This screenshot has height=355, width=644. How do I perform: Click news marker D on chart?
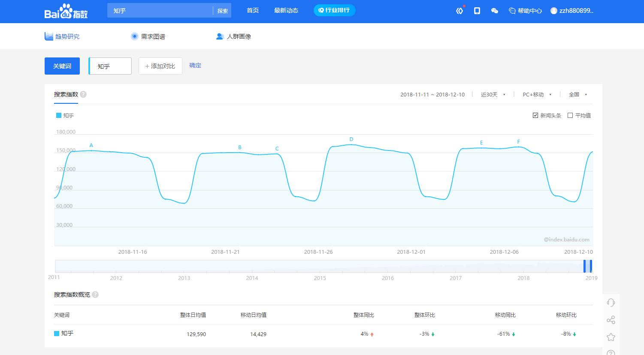[351, 139]
